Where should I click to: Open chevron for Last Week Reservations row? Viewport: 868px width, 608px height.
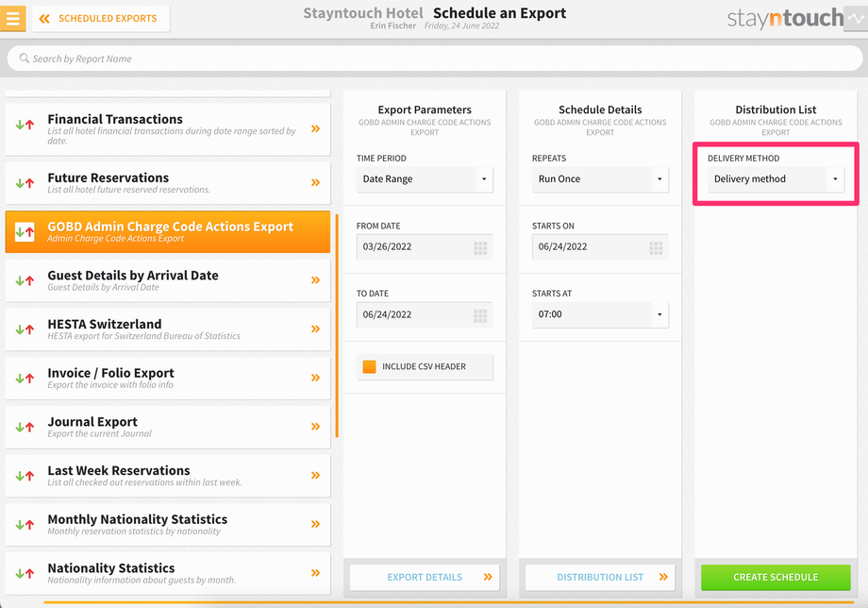coord(315,475)
